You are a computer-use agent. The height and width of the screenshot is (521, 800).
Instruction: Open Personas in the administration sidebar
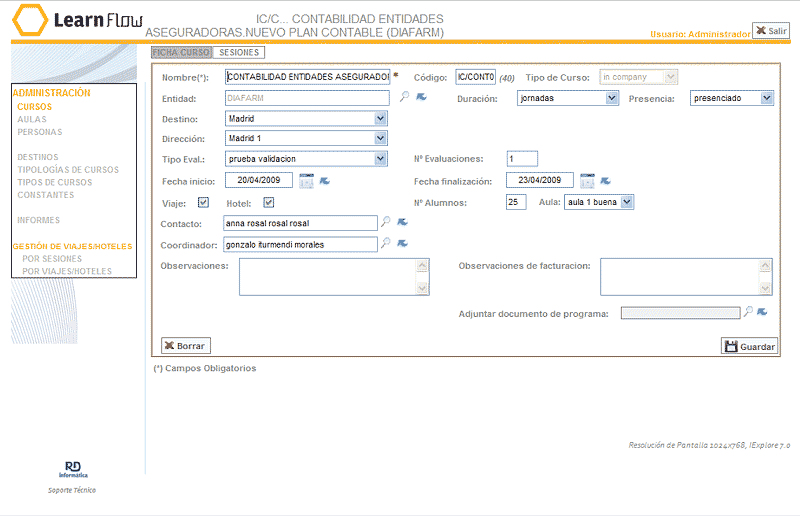[x=39, y=132]
